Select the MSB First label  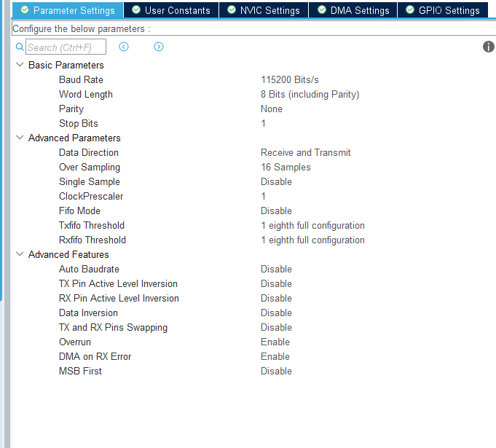pyautogui.click(x=80, y=371)
